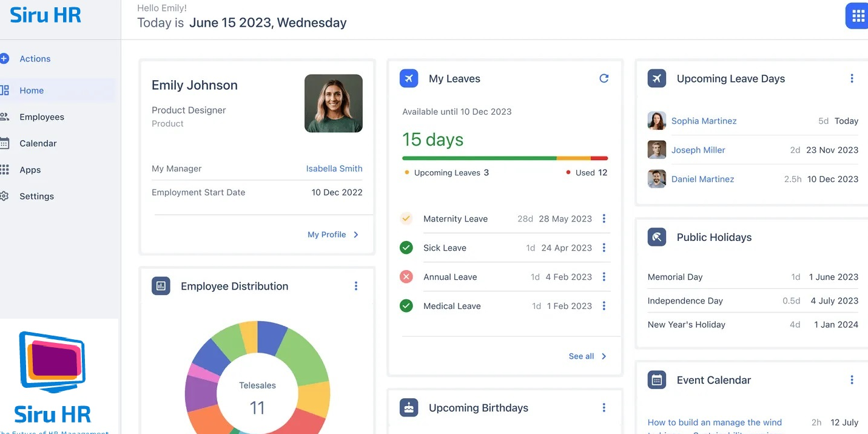Click the apps grid button in top-right corner
This screenshot has width=868, height=434.
coord(858,16)
